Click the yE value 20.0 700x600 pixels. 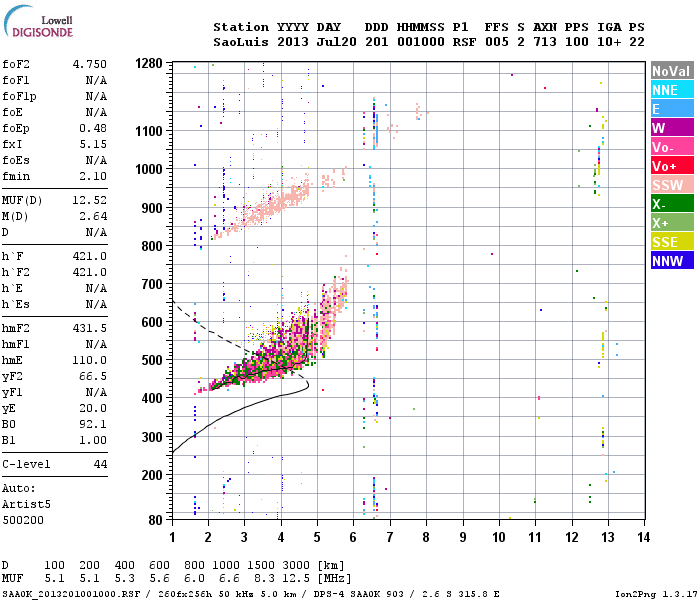[93, 408]
